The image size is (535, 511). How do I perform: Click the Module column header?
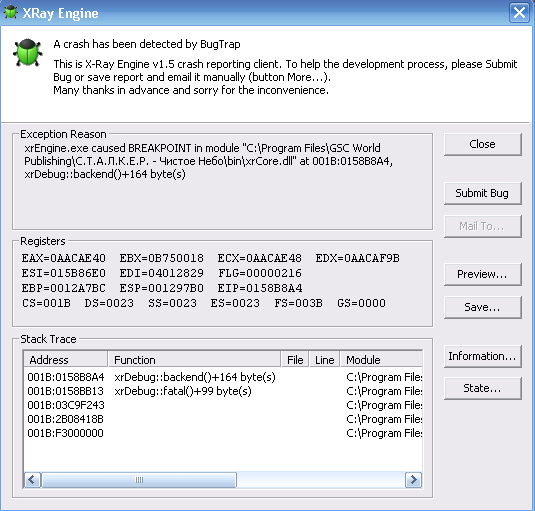click(x=381, y=360)
